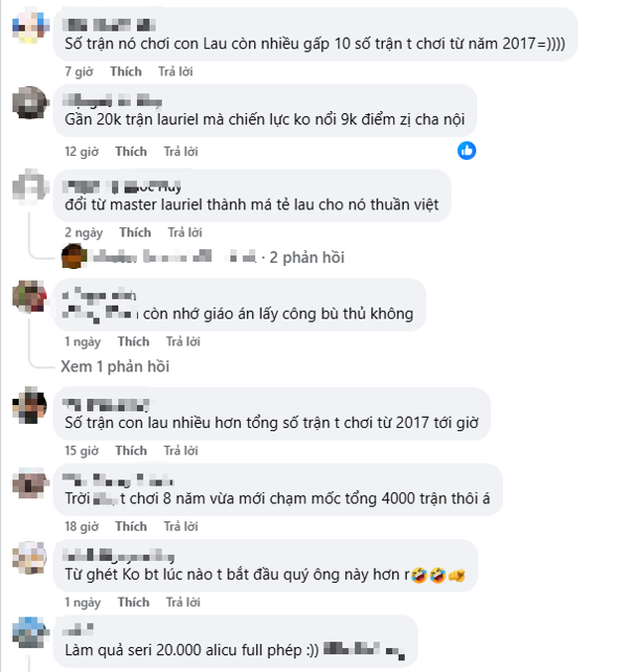The width and height of the screenshot is (635, 672).
Task: Open avatar beside the 'Trời t chơi 8 năm' comment
Action: [x=29, y=481]
